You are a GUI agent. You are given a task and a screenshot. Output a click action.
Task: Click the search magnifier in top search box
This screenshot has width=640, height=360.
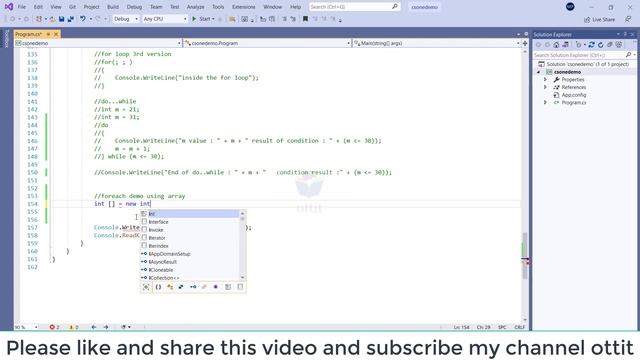pos(395,7)
